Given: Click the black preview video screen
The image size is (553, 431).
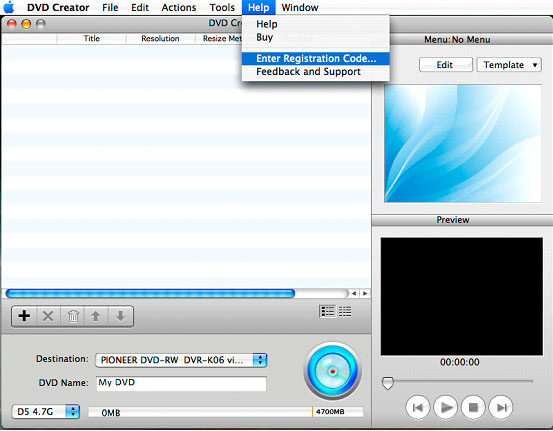Looking at the screenshot, I should [x=462, y=296].
